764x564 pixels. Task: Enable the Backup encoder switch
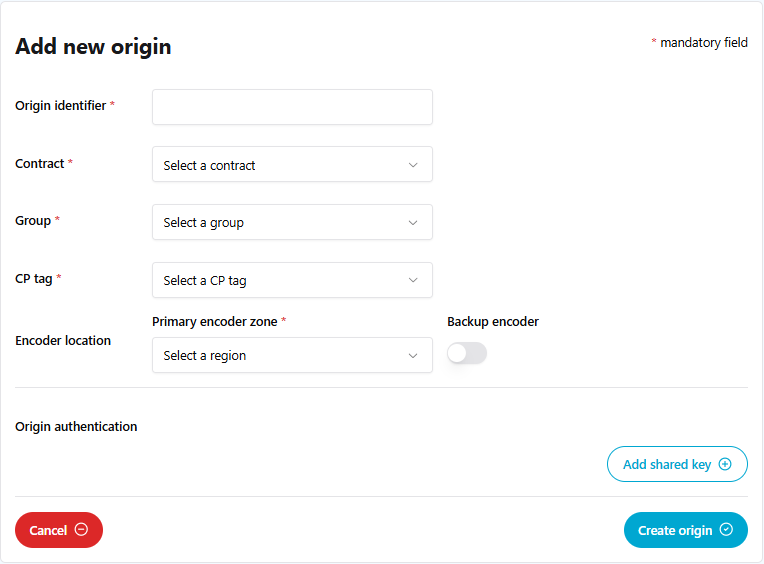tap(467, 353)
